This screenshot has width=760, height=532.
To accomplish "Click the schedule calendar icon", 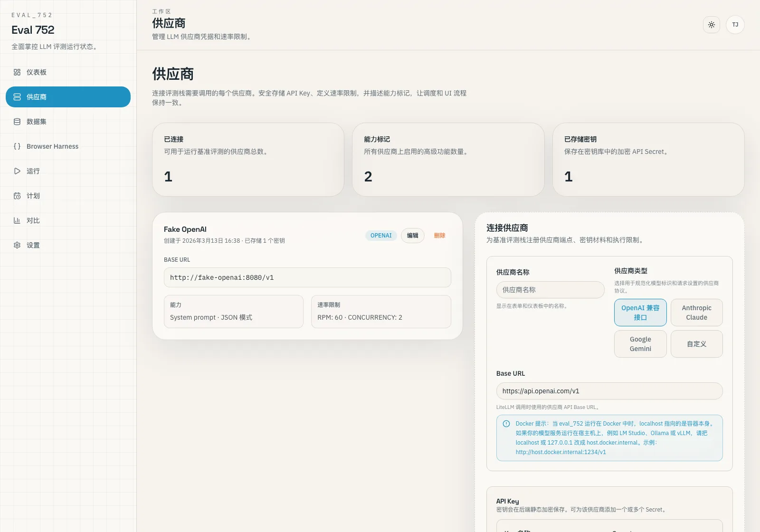I will coord(17,196).
